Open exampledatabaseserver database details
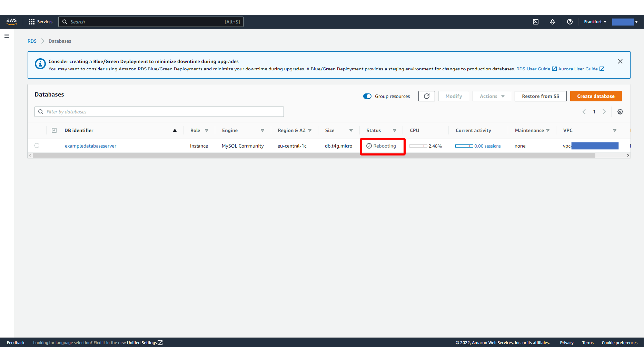This screenshot has width=644, height=362. coord(91,146)
